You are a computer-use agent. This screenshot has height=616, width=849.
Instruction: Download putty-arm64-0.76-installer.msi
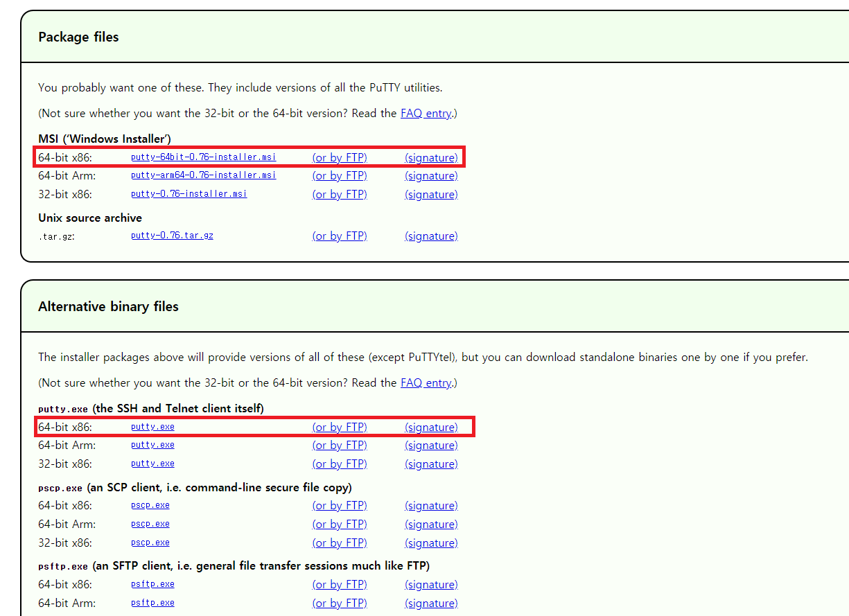pos(203,175)
